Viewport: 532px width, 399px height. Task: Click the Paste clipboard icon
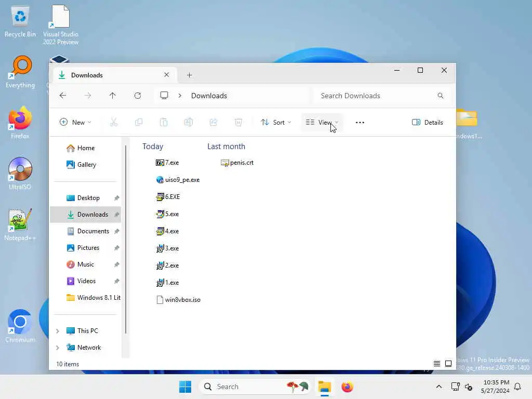(164, 122)
